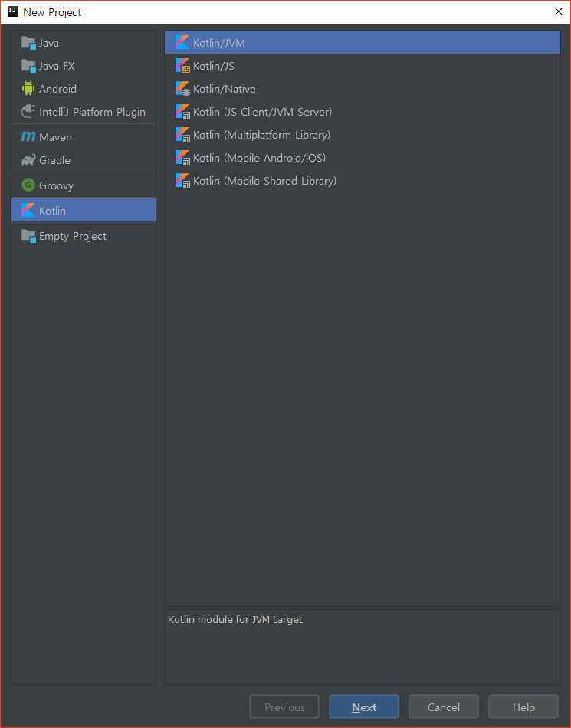
Task: Click the Kotlin logo in left sidebar
Action: tap(28, 210)
